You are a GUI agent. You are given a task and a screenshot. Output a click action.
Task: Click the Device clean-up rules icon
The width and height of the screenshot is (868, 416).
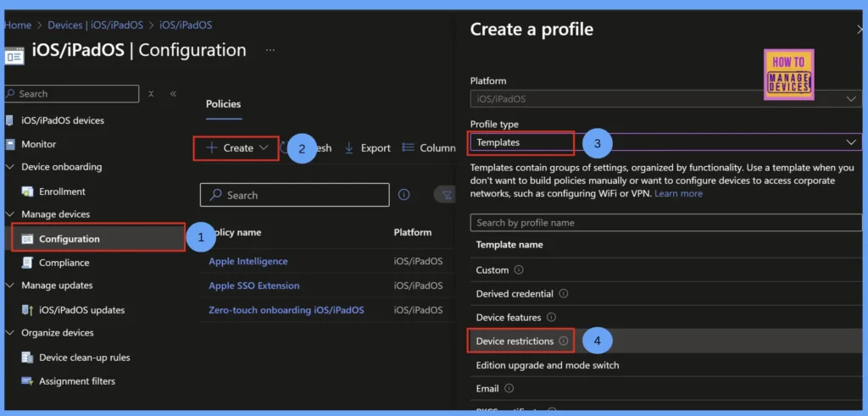27,358
